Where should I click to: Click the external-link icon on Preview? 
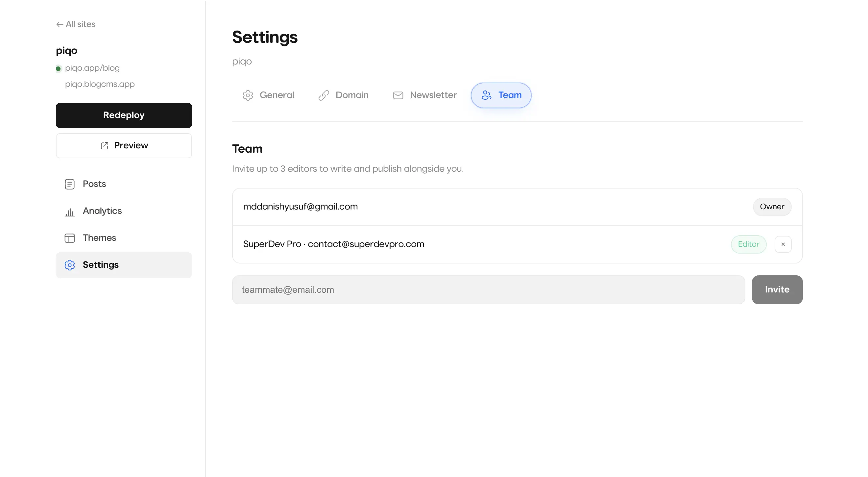pos(105,146)
